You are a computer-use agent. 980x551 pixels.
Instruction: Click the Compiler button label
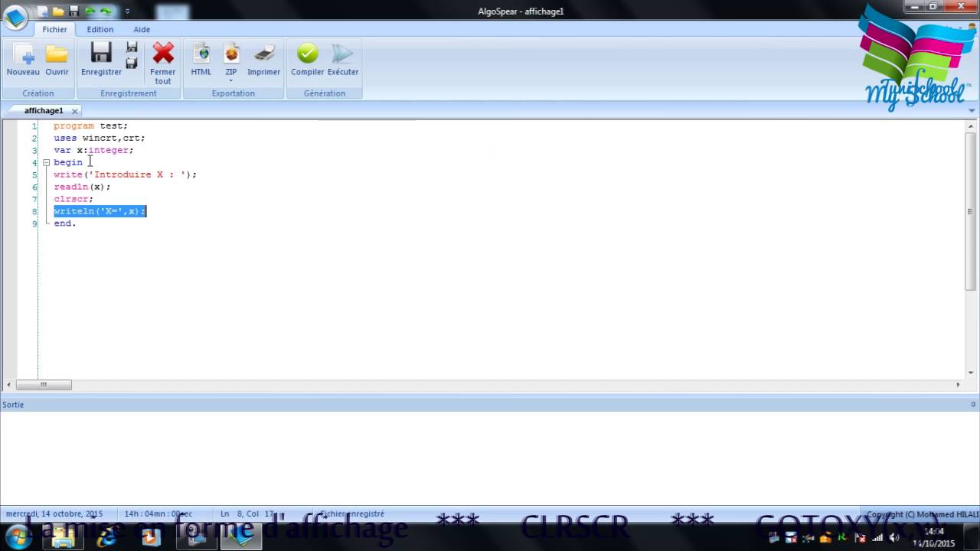(x=308, y=72)
